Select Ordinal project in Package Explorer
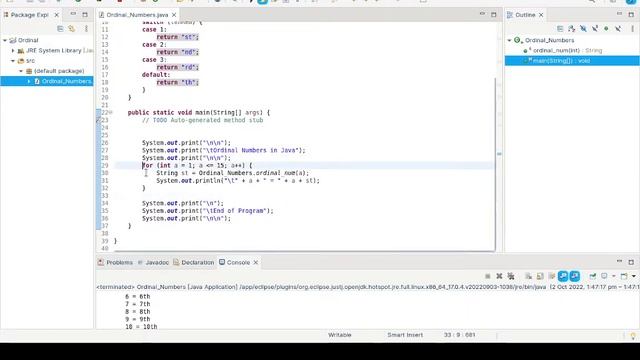This screenshot has width=640, height=360. pyautogui.click(x=28, y=40)
